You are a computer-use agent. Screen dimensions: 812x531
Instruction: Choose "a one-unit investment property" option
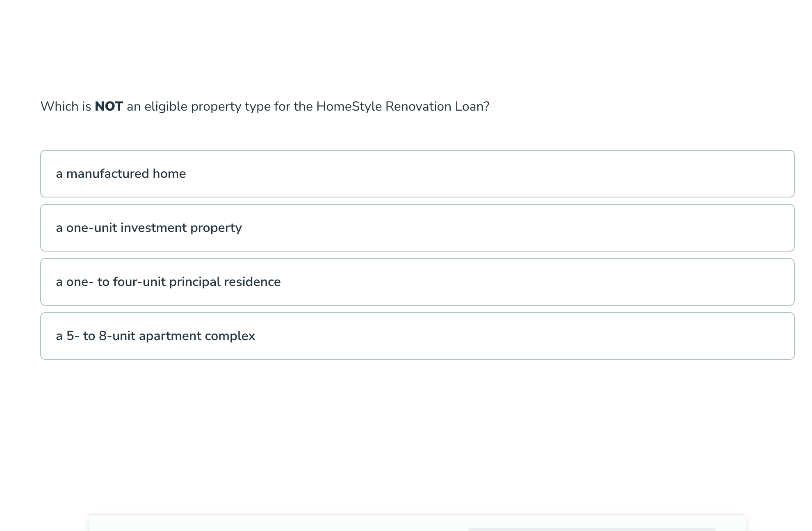tap(417, 228)
